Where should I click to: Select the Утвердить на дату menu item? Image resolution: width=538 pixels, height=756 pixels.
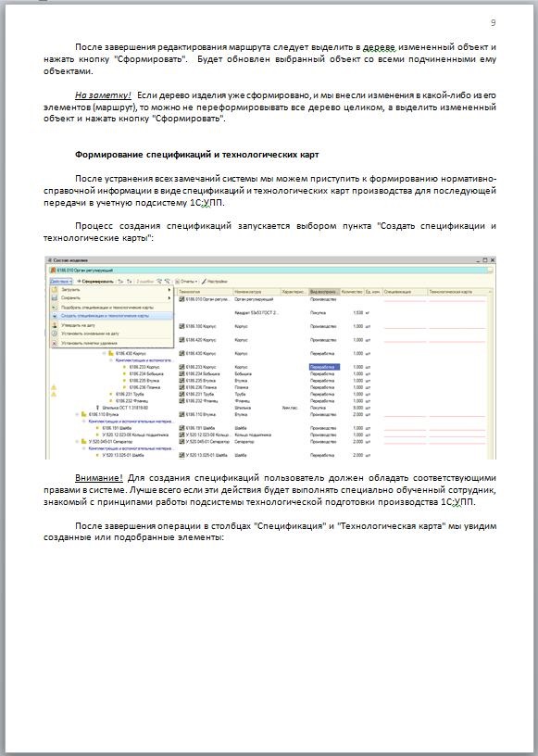(111, 325)
